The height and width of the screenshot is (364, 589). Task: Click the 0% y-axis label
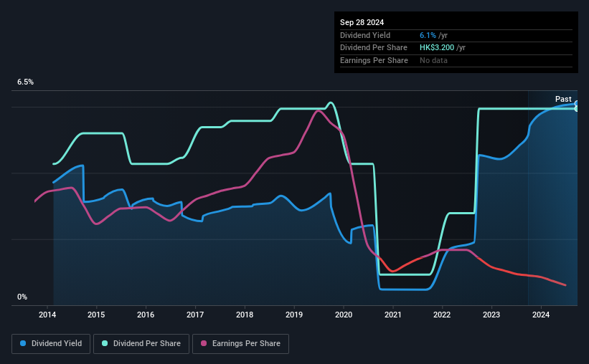pos(22,297)
